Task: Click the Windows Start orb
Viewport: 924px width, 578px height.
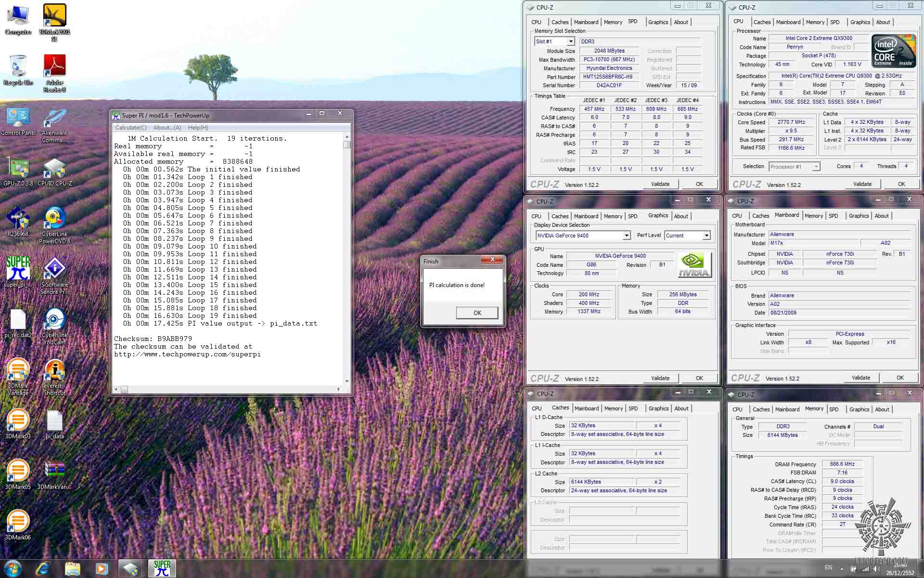Action: [x=13, y=568]
